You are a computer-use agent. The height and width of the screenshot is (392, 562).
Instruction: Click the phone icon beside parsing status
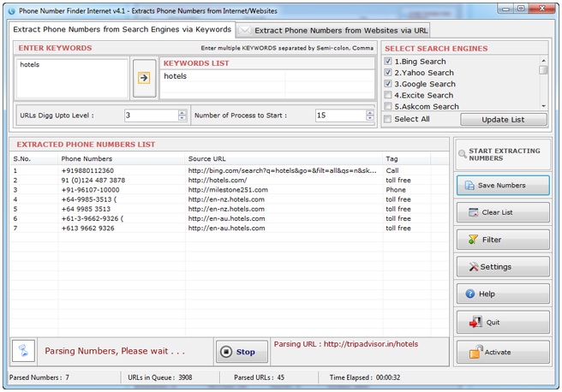point(24,351)
